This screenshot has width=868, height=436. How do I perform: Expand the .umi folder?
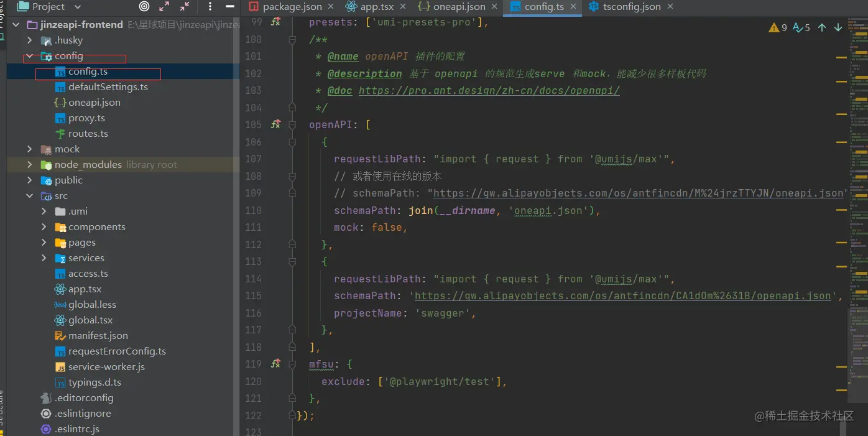pos(44,211)
